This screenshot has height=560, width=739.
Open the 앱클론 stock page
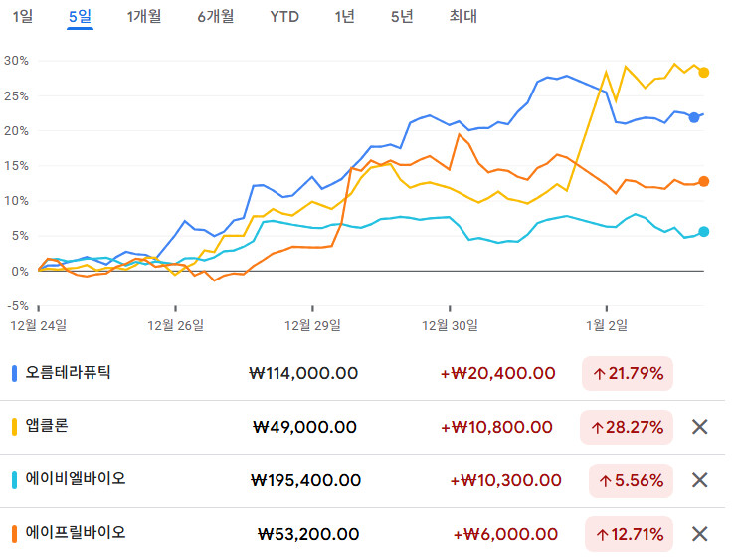tap(48, 425)
